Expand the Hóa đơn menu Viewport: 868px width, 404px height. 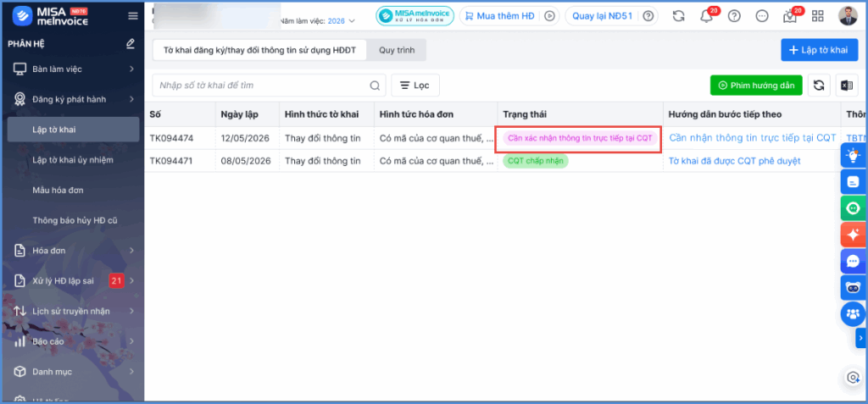tap(73, 251)
